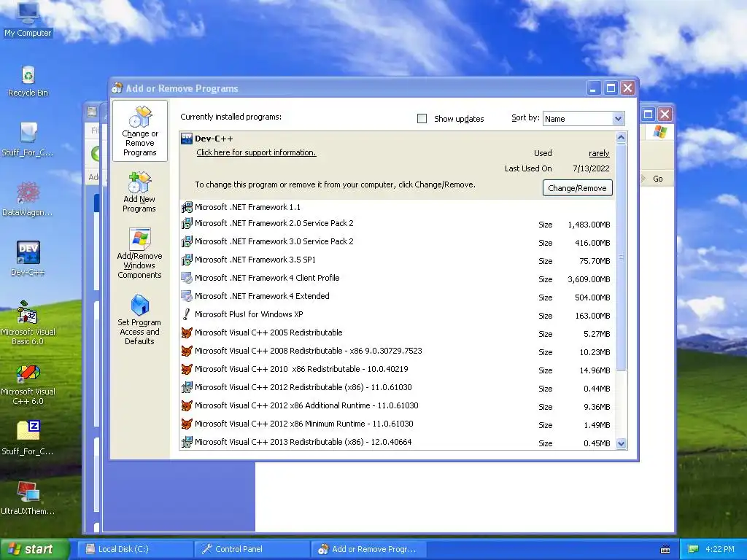The image size is (747, 560).
Task: Click the .NET Framework 2.0 Service Pack 2 icon
Action: click(187, 223)
